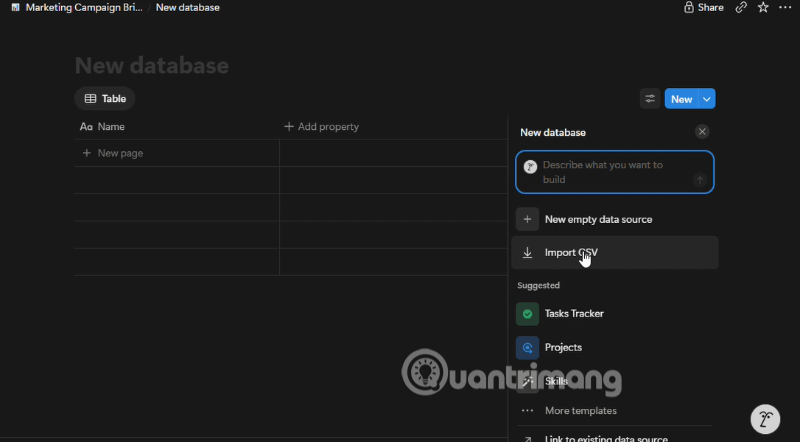Click the blue New button
This screenshot has height=442, width=800.
pos(681,99)
